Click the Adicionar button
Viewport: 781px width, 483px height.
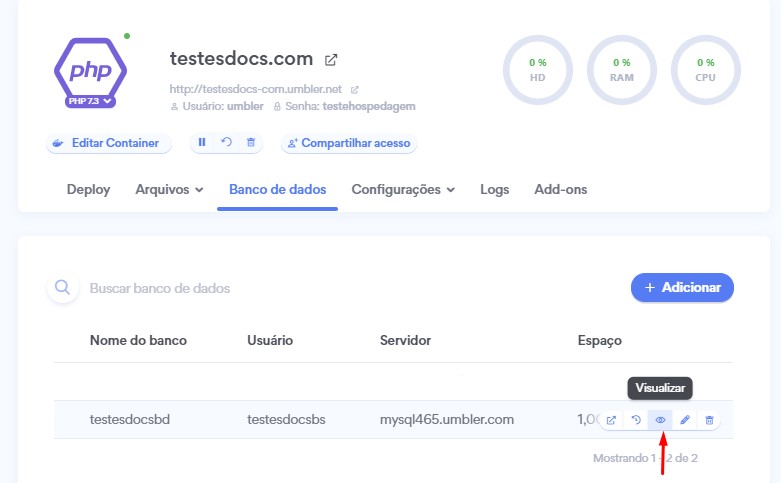pos(682,287)
